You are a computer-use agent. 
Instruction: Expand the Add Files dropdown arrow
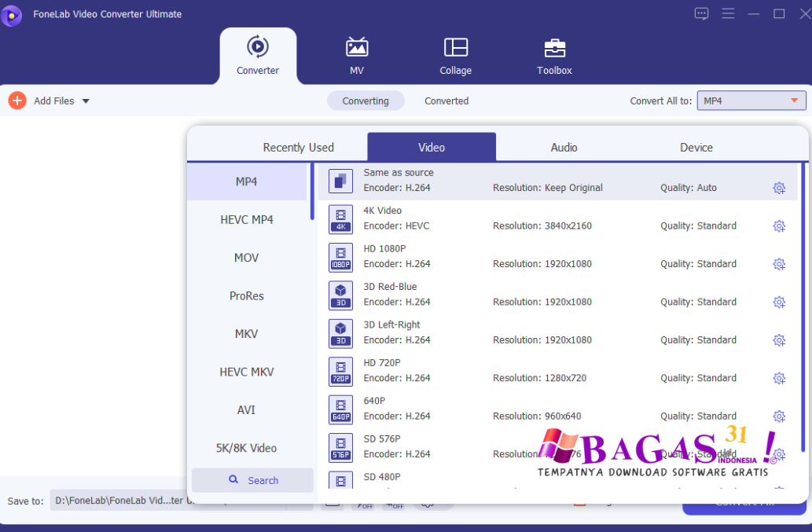86,101
